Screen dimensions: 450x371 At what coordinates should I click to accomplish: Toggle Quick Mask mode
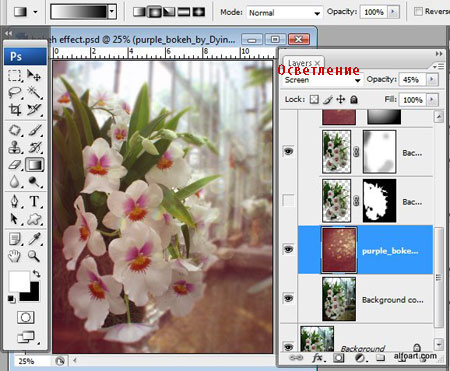coord(25,317)
